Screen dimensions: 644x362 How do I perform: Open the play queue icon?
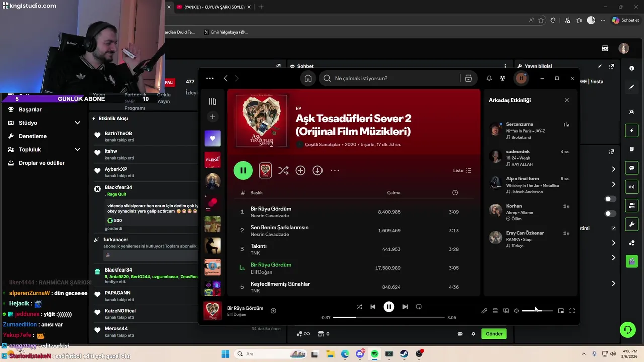click(495, 311)
